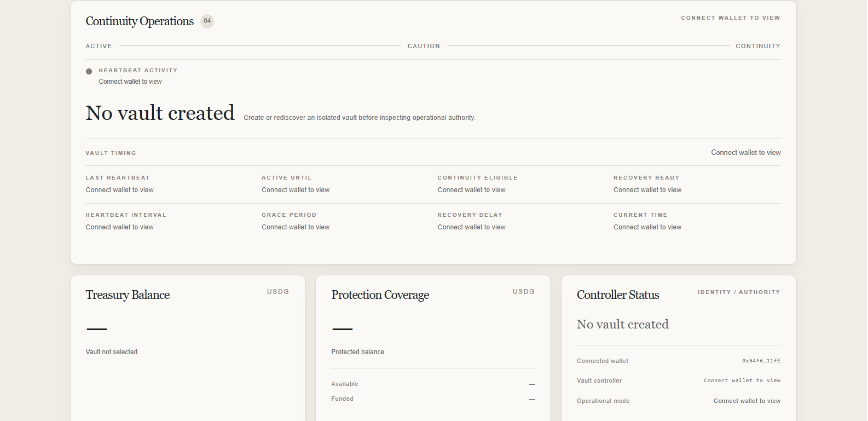The width and height of the screenshot is (868, 421).
Task: Click the RECOVERY DELAY label
Action: (470, 215)
